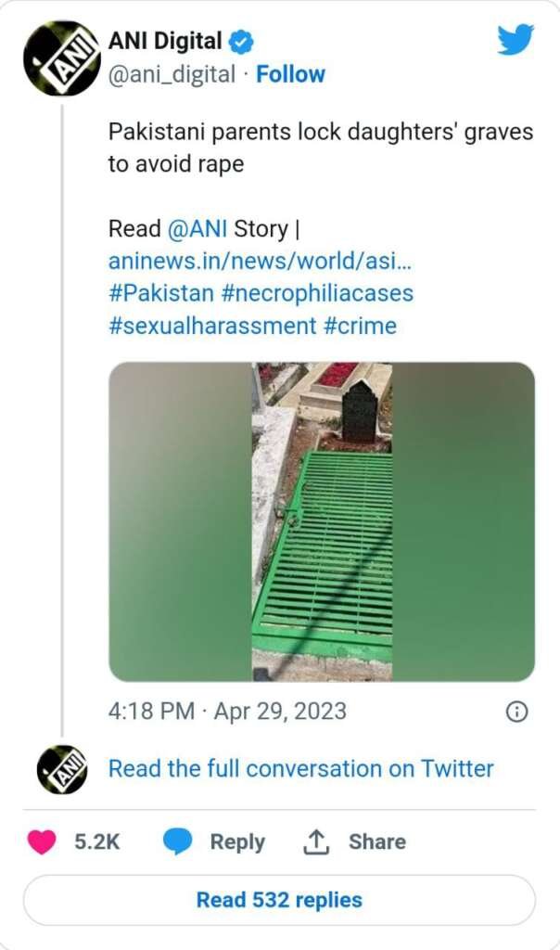Click the ANI Digital account name

[x=166, y=42]
